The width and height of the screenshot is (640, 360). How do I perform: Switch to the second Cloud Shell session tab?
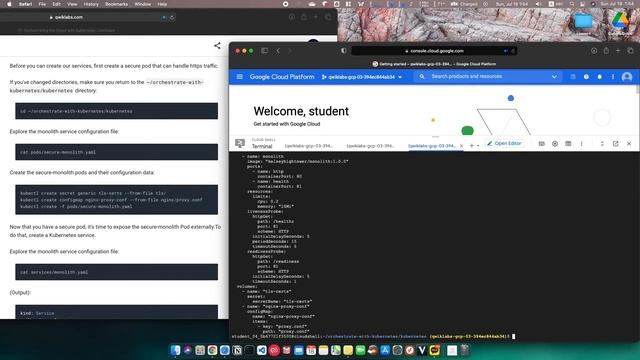pyautogui.click(x=371, y=146)
